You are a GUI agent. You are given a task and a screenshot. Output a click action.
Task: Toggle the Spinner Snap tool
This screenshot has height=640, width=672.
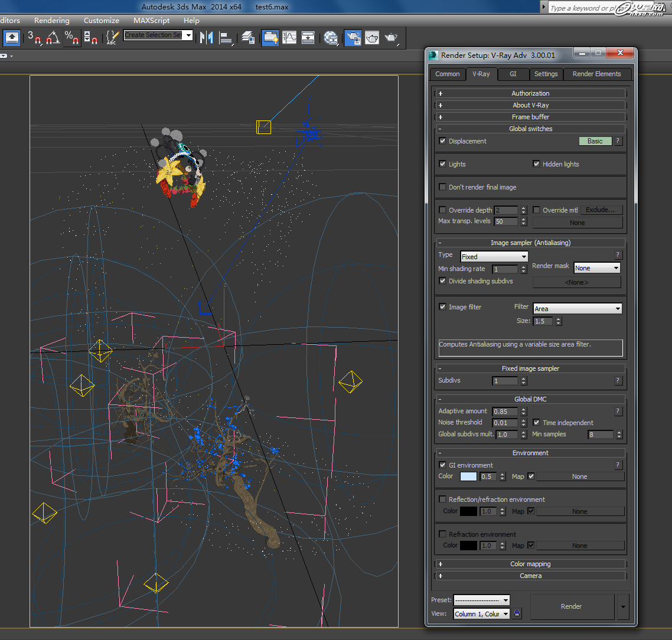click(90, 38)
